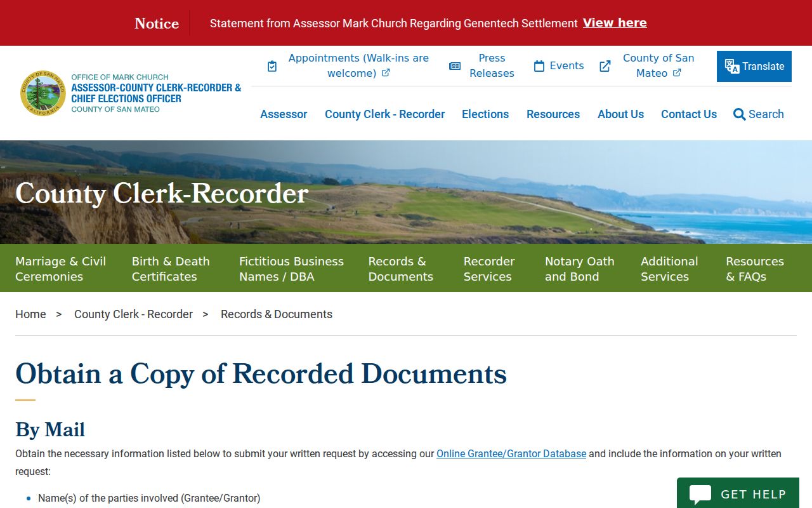Open the Contact Us menu

tap(689, 114)
